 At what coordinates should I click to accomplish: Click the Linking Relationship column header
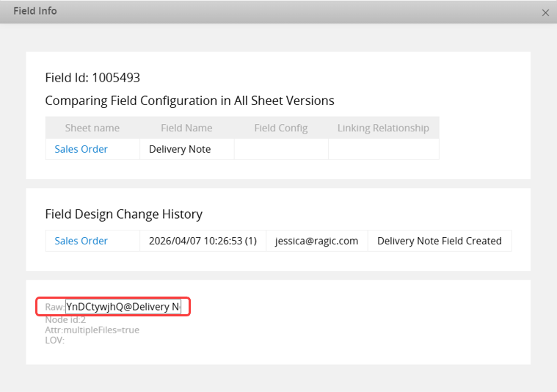pos(383,128)
